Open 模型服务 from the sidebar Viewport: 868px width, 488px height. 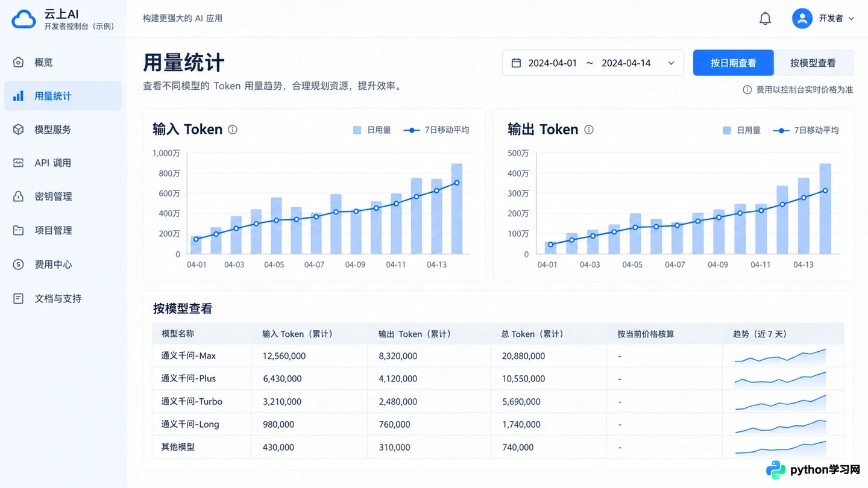coord(63,130)
